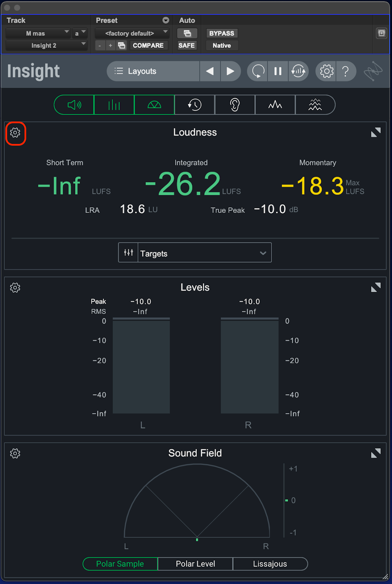
Task: Enable the Intelligibility ear icon module
Action: click(x=235, y=105)
